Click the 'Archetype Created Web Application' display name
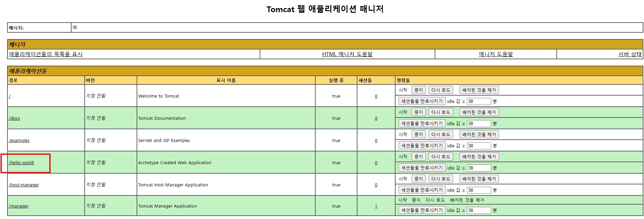The height and width of the screenshot is (219, 644). click(175, 163)
